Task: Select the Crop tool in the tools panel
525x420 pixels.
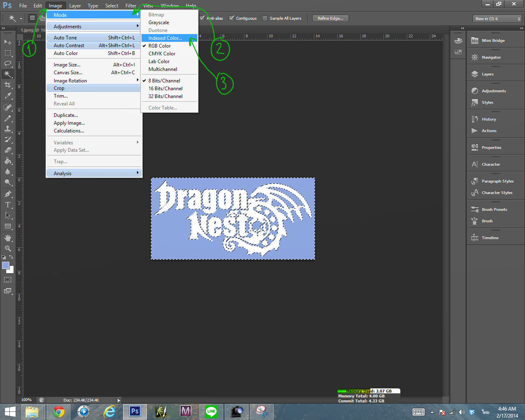Action: point(8,85)
